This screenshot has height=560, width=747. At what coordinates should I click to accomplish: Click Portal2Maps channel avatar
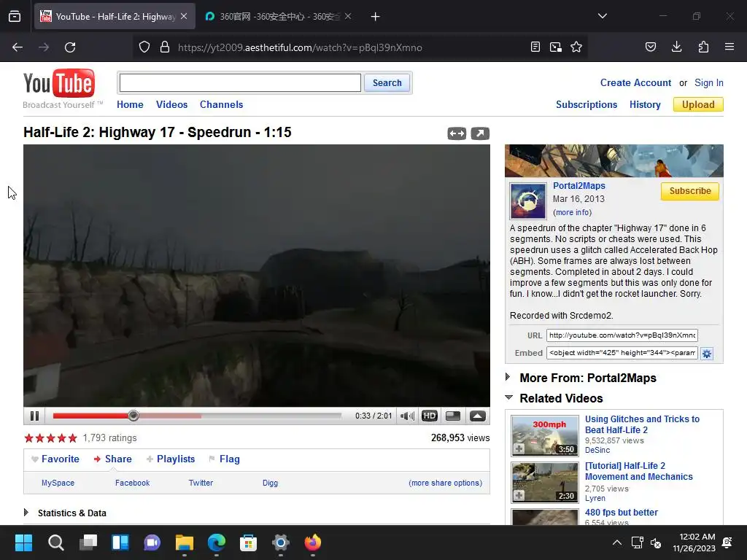(528, 201)
